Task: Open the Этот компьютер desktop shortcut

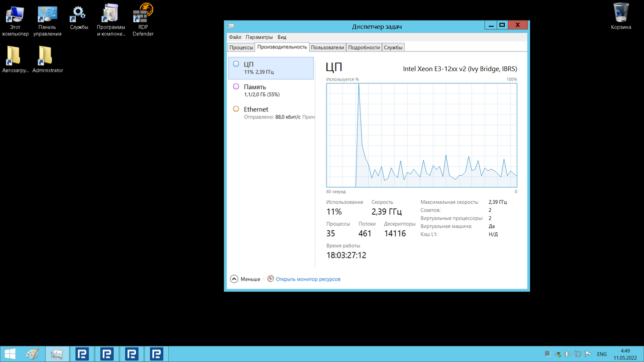Action: coord(15,20)
